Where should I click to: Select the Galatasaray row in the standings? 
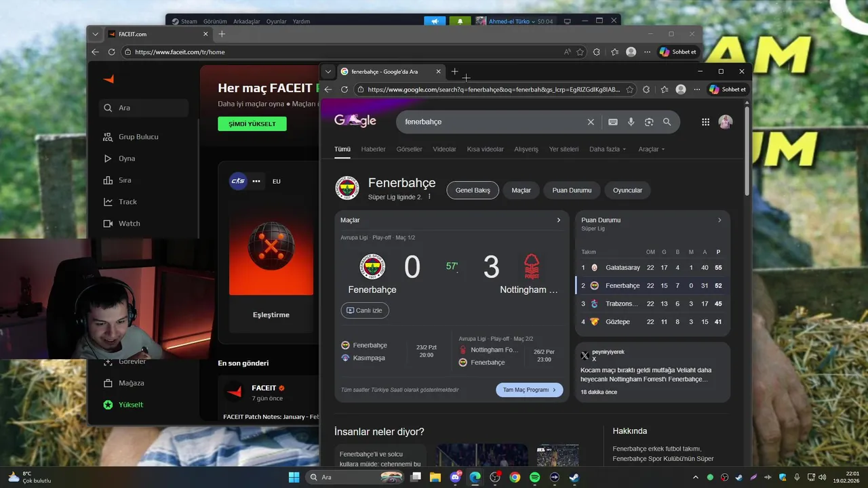[x=652, y=268]
